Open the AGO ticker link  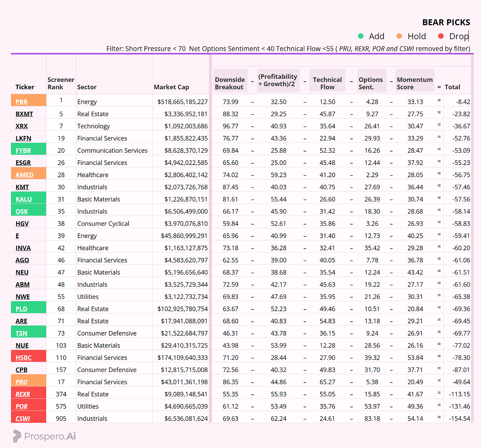coord(22,261)
